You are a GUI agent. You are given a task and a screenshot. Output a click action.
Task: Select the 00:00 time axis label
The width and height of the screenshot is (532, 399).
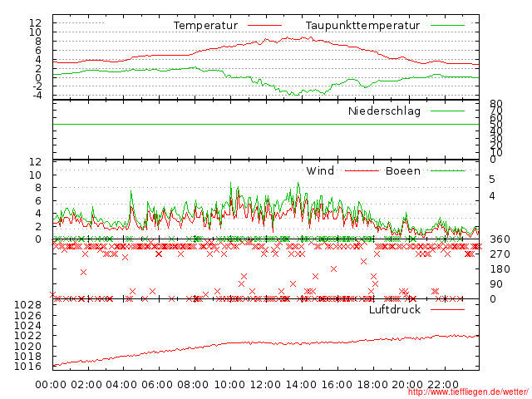(51, 385)
